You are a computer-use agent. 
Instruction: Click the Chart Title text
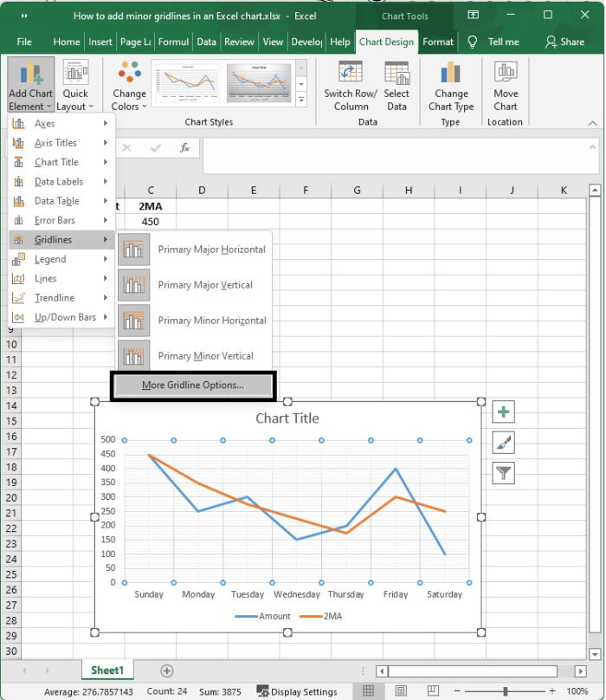287,418
